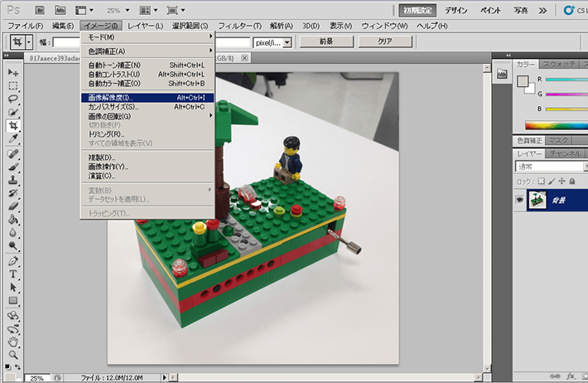Click the foreground color swatch in Color panel

click(x=522, y=81)
